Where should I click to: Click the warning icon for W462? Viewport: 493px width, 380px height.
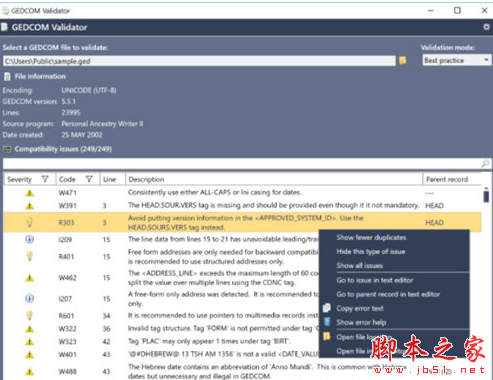pyautogui.click(x=29, y=278)
